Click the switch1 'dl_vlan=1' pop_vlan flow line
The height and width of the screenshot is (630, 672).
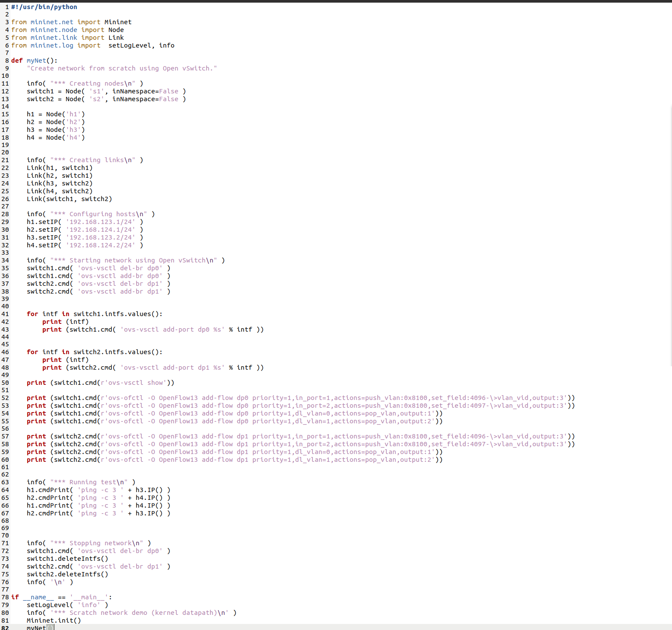pyautogui.click(x=235, y=421)
